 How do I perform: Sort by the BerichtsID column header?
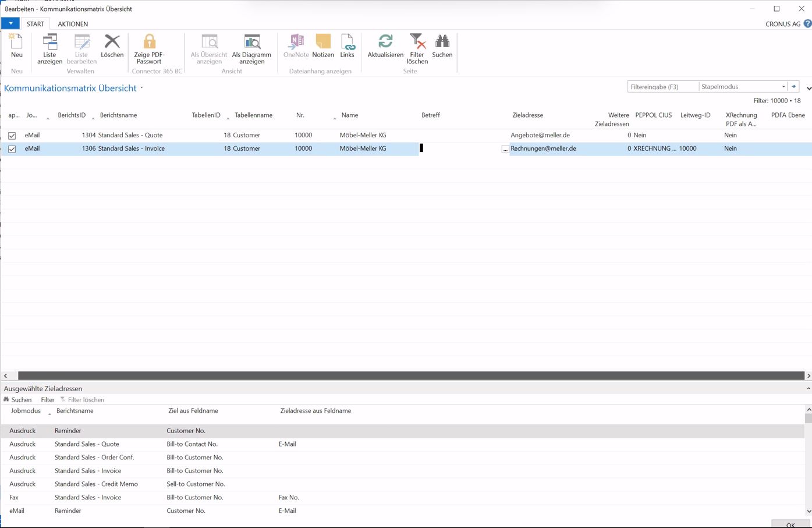point(72,115)
